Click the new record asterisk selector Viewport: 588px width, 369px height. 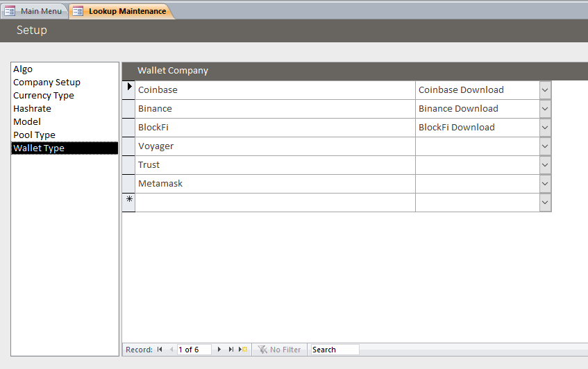pyautogui.click(x=128, y=203)
